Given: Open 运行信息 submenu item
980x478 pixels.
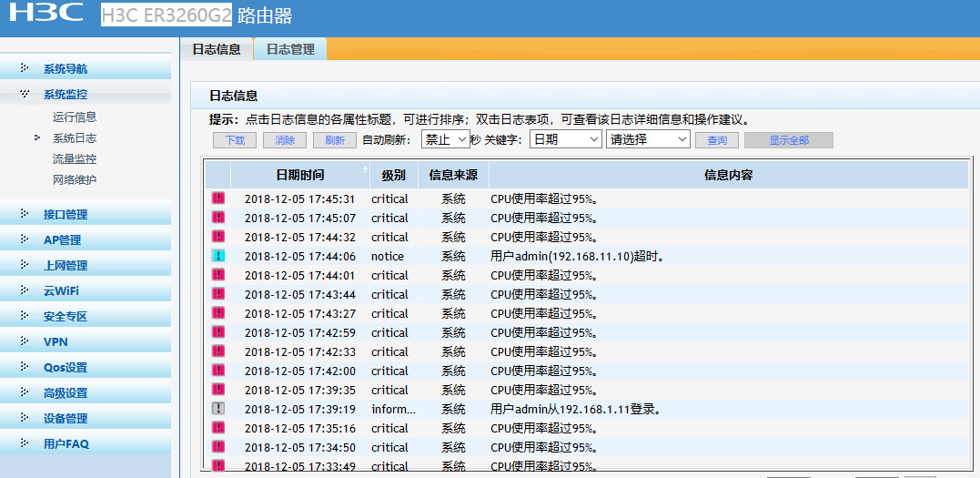Looking at the screenshot, I should (x=75, y=117).
